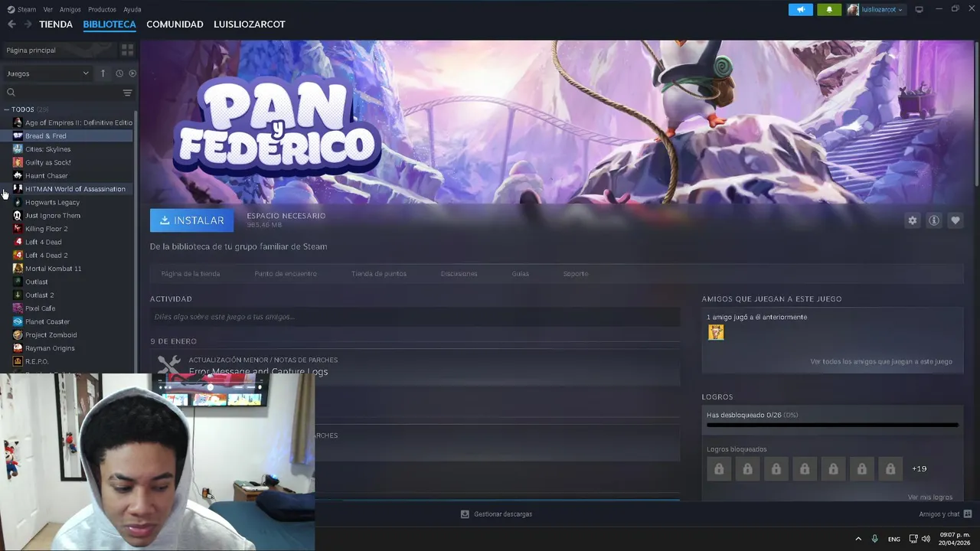Select Age of Empires II in library
Viewport: 980px width, 551px height.
click(x=73, y=122)
